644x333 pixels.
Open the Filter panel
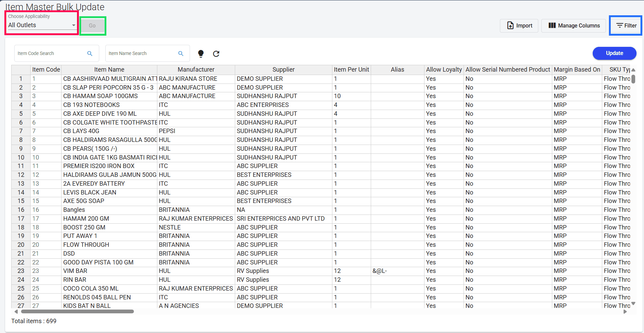626,26
